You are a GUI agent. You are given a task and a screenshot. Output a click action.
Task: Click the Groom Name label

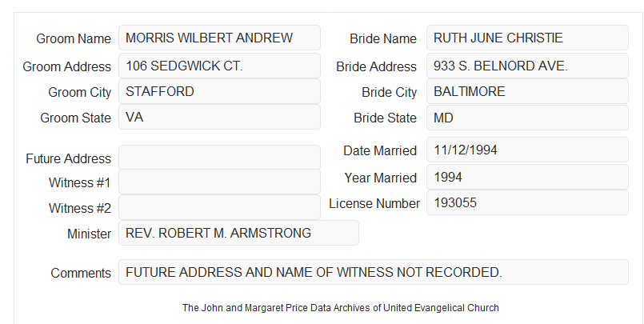coord(74,38)
